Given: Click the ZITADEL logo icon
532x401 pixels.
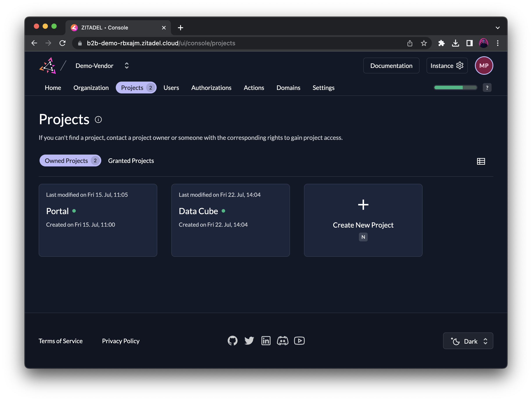Looking at the screenshot, I should (x=48, y=66).
